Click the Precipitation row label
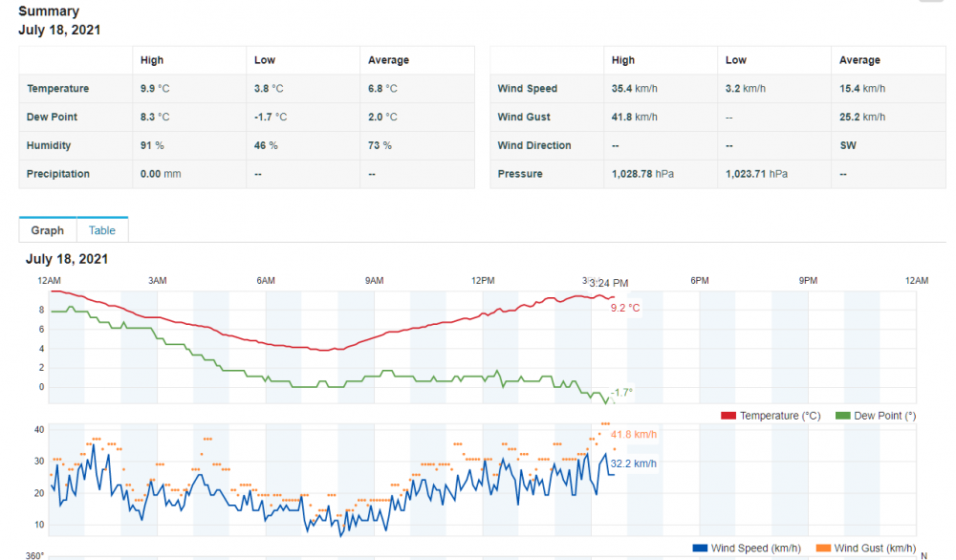The image size is (956, 560). (58, 175)
